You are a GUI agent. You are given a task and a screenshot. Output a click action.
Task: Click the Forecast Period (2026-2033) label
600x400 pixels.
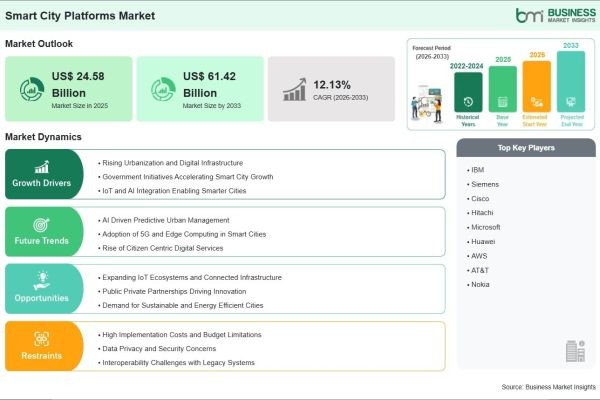[432, 52]
